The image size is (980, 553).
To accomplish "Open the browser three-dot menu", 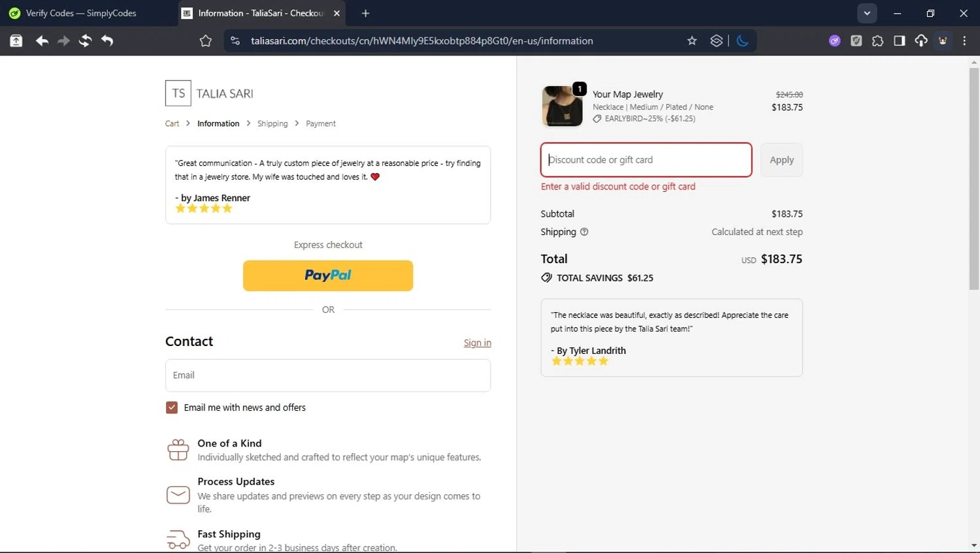I will pos(964,40).
